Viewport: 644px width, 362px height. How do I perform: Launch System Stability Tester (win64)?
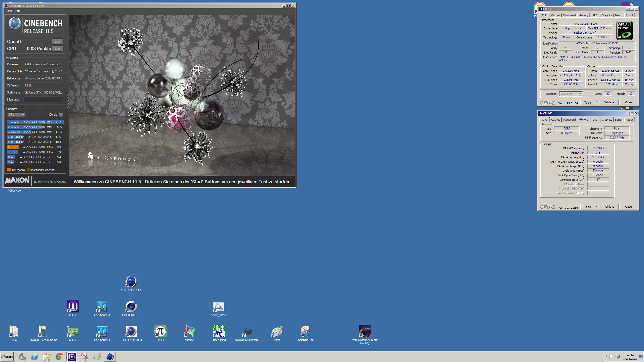[x=365, y=335]
